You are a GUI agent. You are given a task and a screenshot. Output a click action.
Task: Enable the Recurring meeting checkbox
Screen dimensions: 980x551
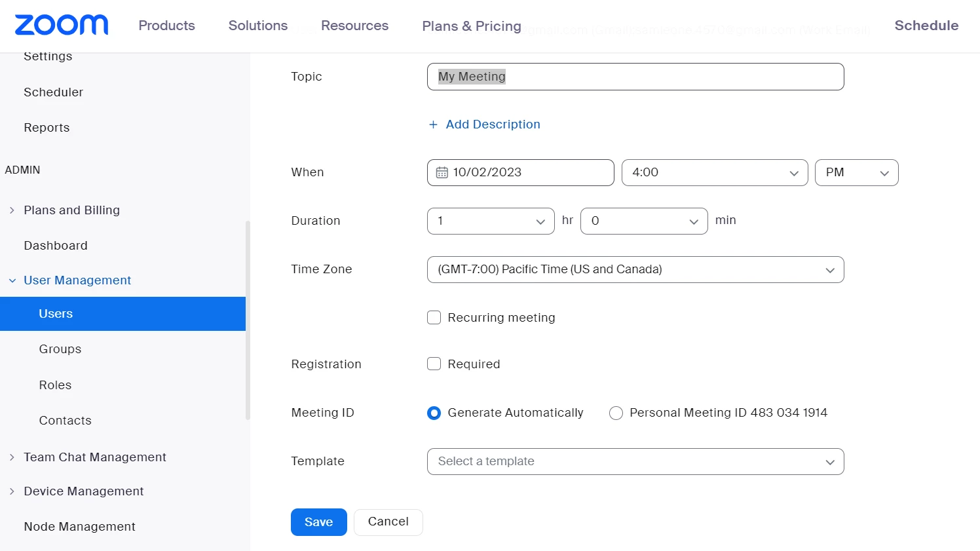tap(434, 318)
